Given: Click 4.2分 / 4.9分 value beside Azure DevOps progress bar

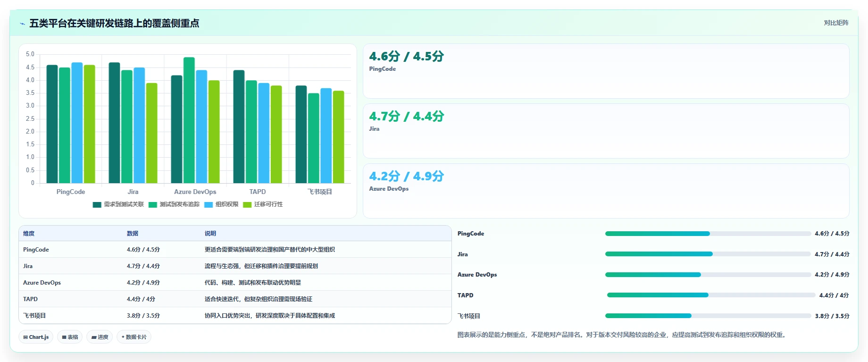Looking at the screenshot, I should click(x=832, y=275).
